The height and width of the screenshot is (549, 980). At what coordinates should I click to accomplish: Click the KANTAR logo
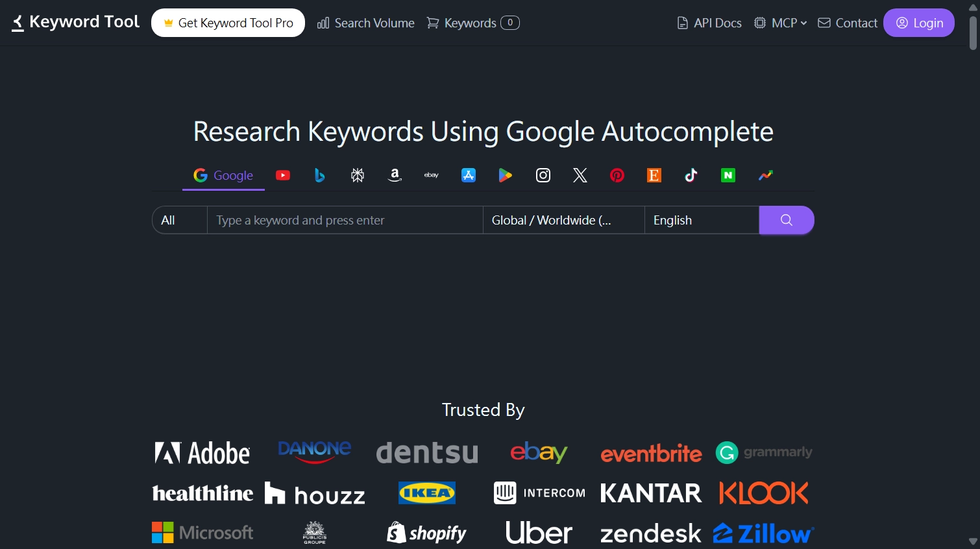click(x=651, y=493)
